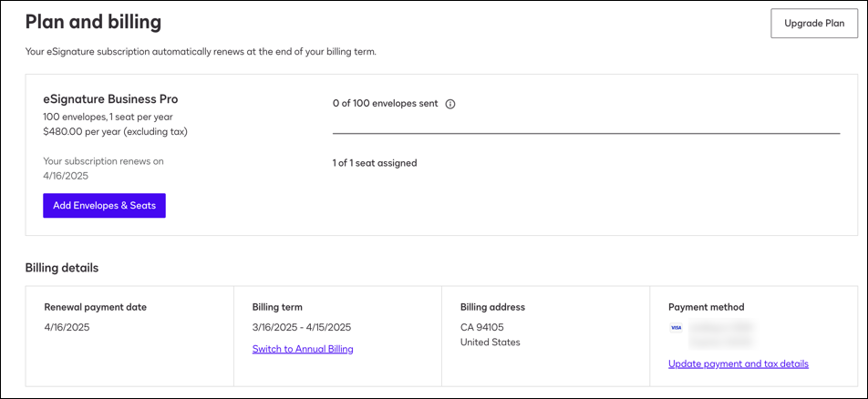Click the Payment method label
This screenshot has width=868, height=399.
[x=706, y=307]
